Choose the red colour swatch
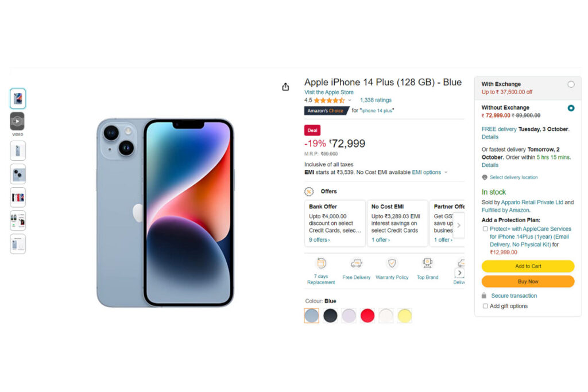Viewport: 588px width, 392px height. [x=367, y=316]
